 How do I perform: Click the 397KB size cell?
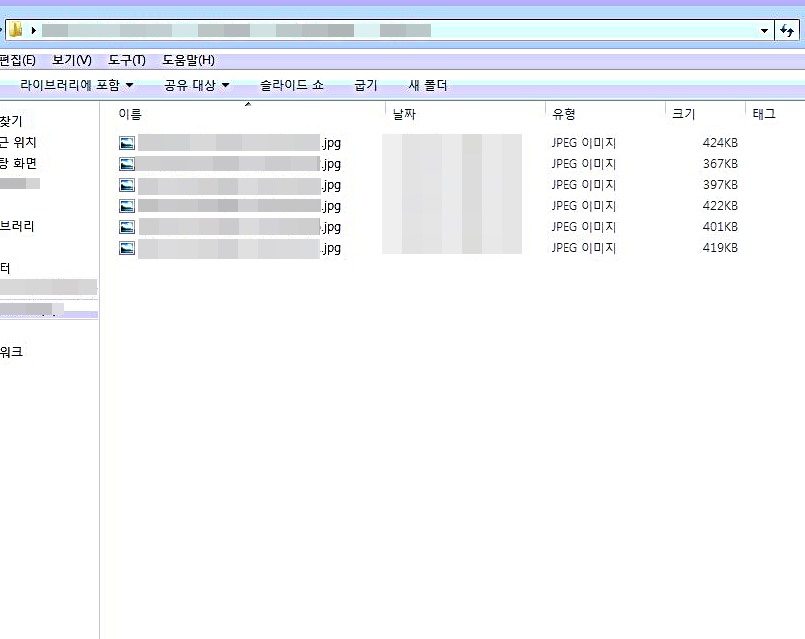(720, 185)
